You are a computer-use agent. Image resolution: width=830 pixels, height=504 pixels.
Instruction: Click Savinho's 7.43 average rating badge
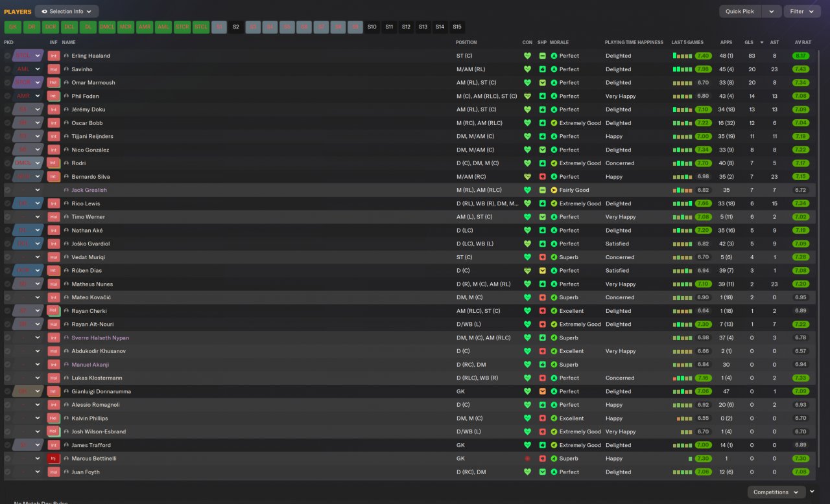[800, 69]
